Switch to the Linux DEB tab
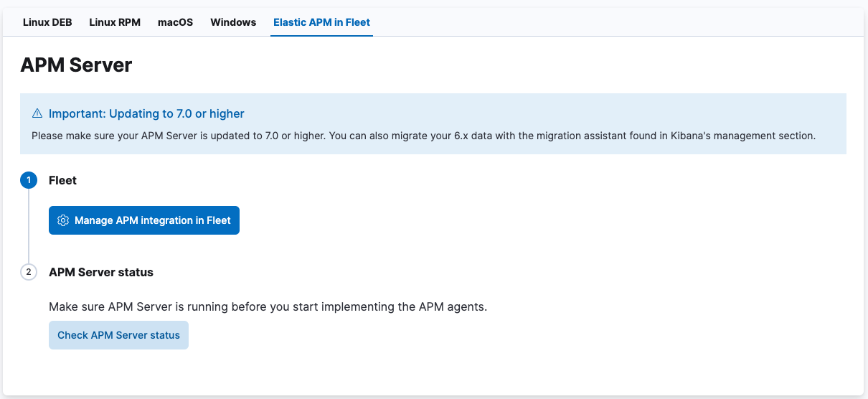 tap(47, 22)
